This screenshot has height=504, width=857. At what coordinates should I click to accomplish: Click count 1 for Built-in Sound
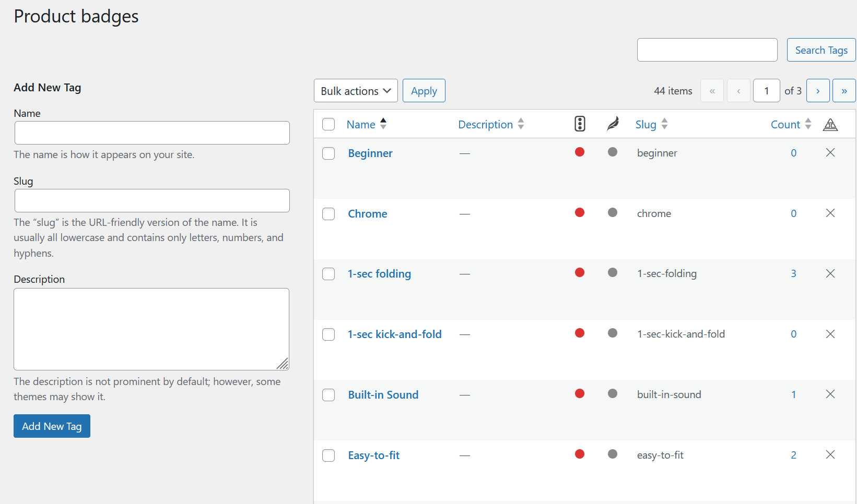click(x=793, y=394)
